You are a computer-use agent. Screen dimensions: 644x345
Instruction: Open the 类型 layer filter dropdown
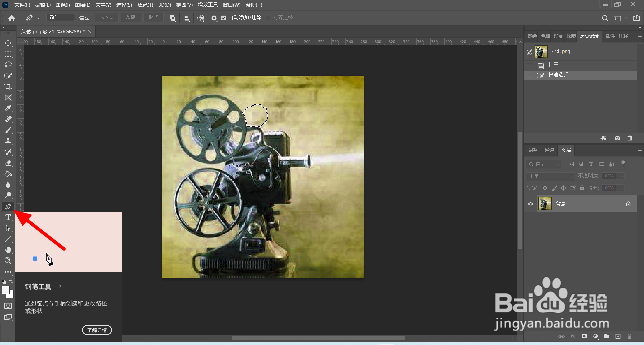tap(544, 164)
